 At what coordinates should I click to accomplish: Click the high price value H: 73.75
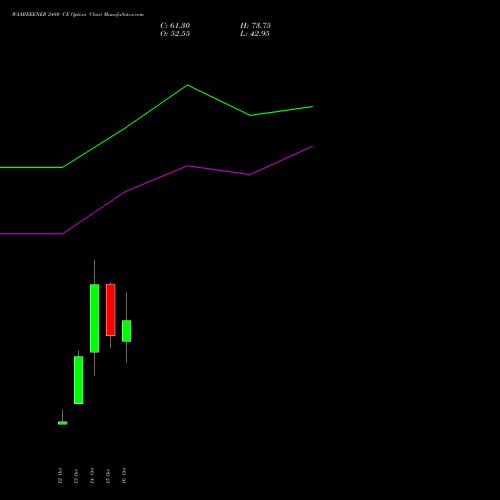[255, 26]
